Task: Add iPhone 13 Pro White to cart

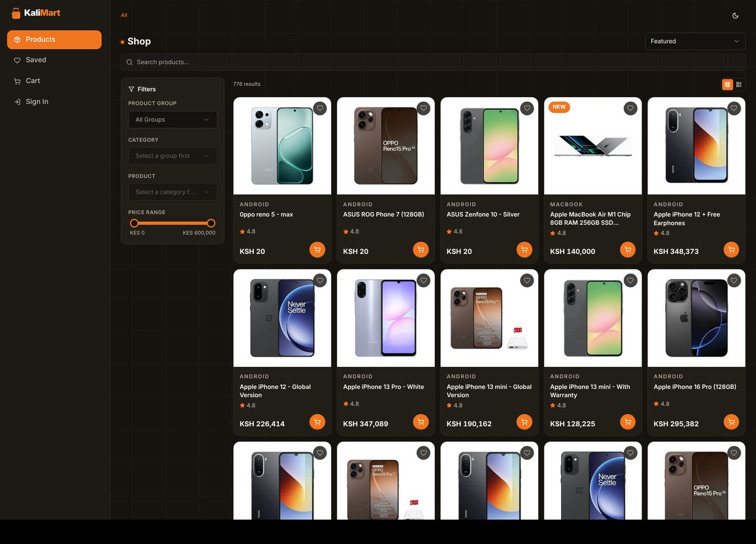Action: point(421,422)
